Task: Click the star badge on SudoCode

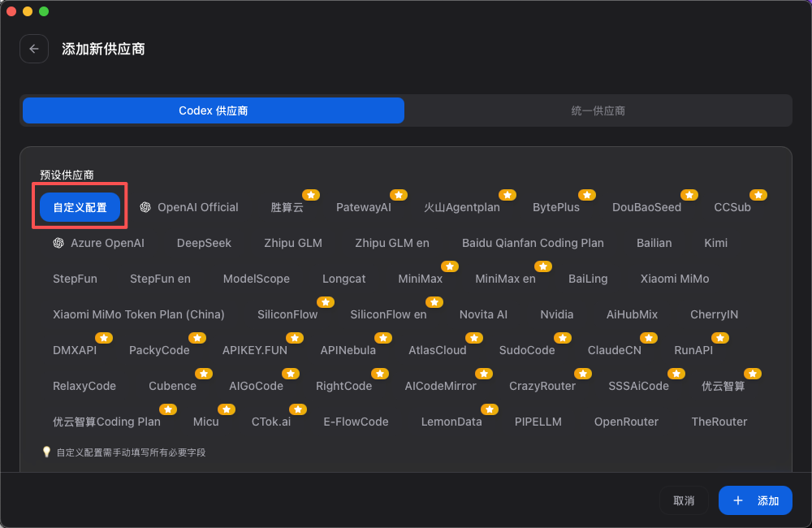Action: pos(563,338)
